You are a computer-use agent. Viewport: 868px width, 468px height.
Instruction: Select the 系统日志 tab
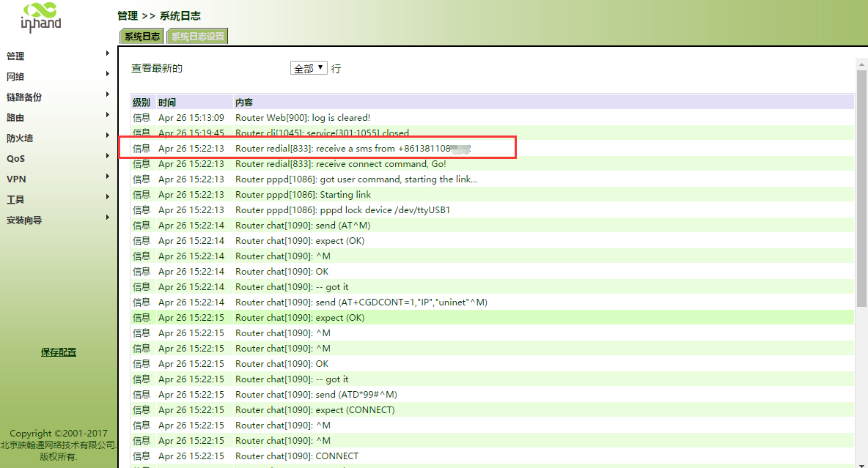point(141,37)
